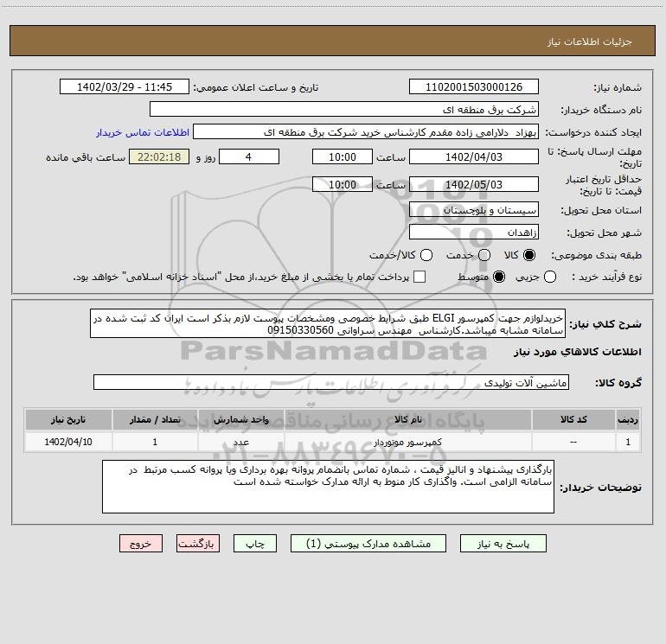Open مشاهده مدارک پیوستی (1) button
The height and width of the screenshot is (644, 666).
(368, 544)
